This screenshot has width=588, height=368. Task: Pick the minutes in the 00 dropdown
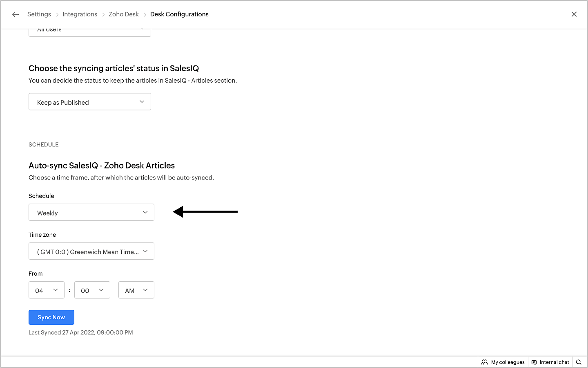pyautogui.click(x=92, y=290)
